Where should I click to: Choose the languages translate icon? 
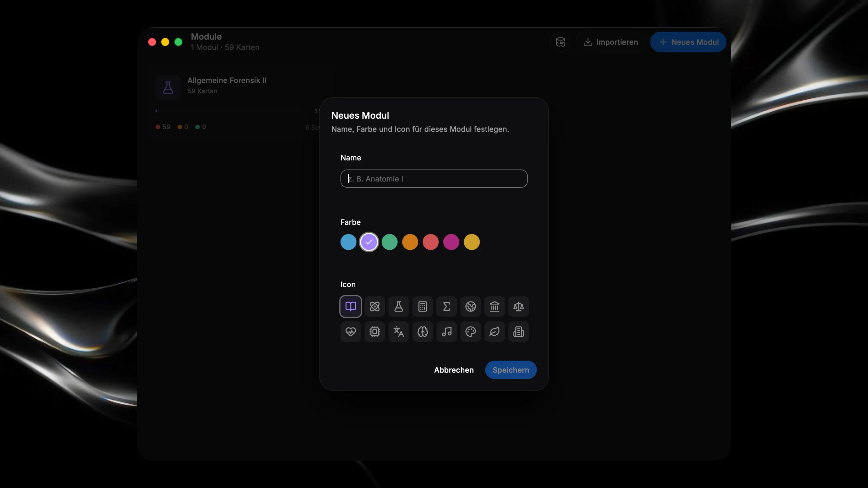click(x=399, y=332)
